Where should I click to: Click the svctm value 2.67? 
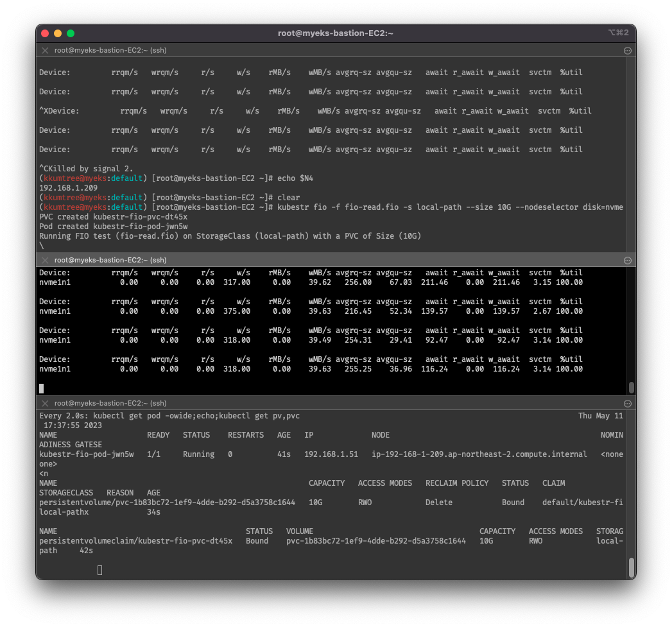coord(542,311)
